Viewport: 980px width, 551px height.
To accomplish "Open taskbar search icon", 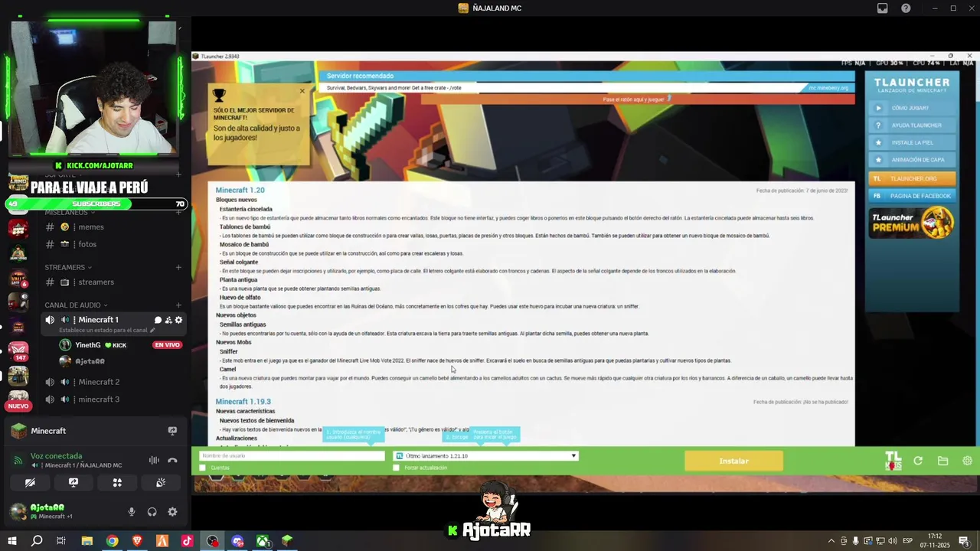I will [x=37, y=541].
